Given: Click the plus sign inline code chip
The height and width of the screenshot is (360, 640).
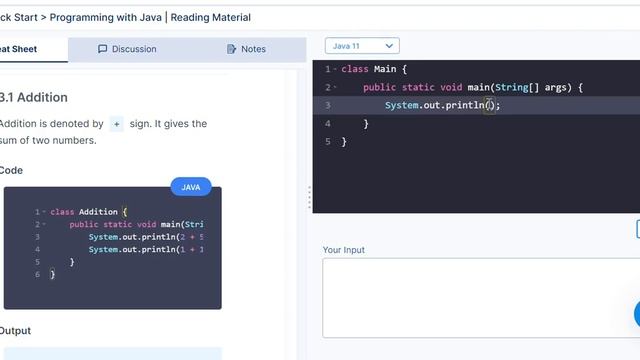Looking at the screenshot, I should tap(117, 124).
